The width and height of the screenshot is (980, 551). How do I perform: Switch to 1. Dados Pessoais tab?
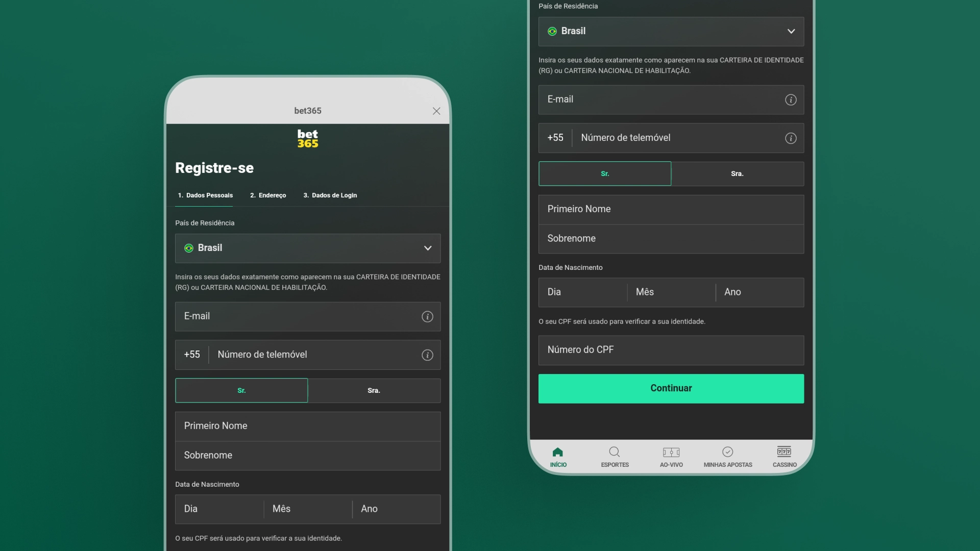205,195
